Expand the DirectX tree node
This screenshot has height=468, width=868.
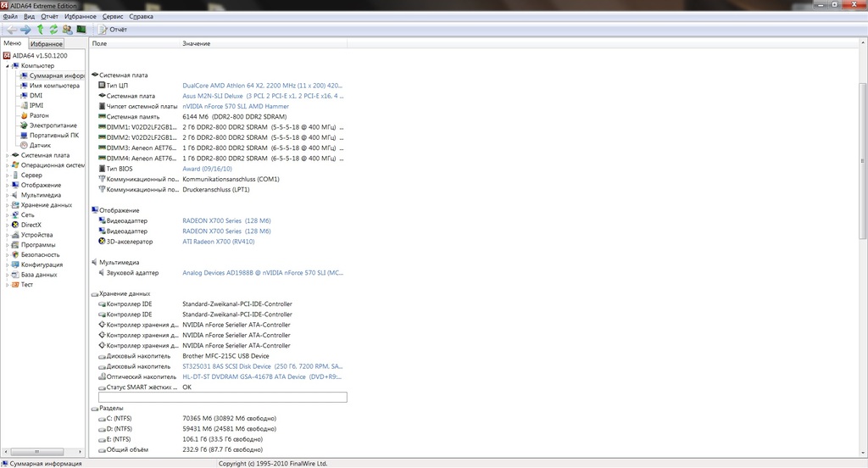[x=7, y=226]
